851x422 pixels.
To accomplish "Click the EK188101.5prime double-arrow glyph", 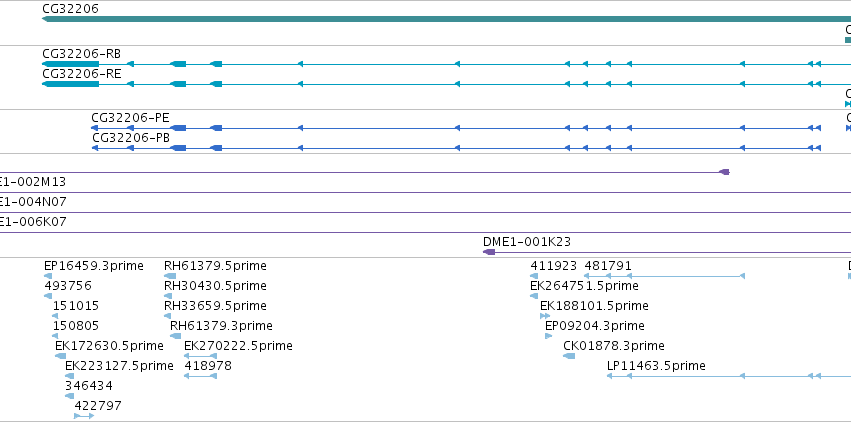I will click(x=545, y=316).
